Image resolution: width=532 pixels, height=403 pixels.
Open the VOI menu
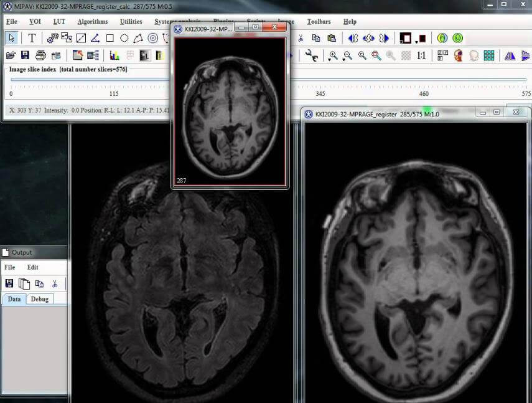[x=35, y=22]
